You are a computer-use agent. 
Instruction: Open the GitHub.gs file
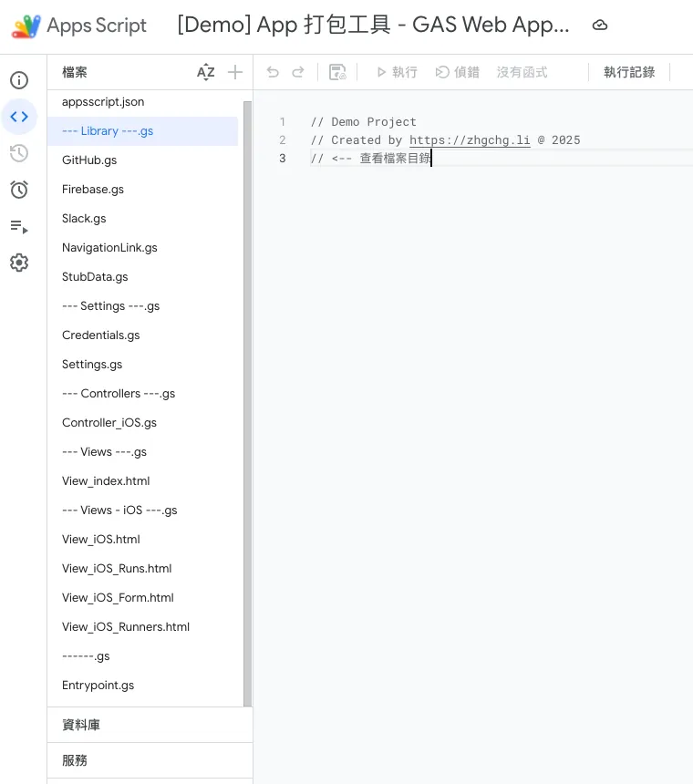pos(89,160)
